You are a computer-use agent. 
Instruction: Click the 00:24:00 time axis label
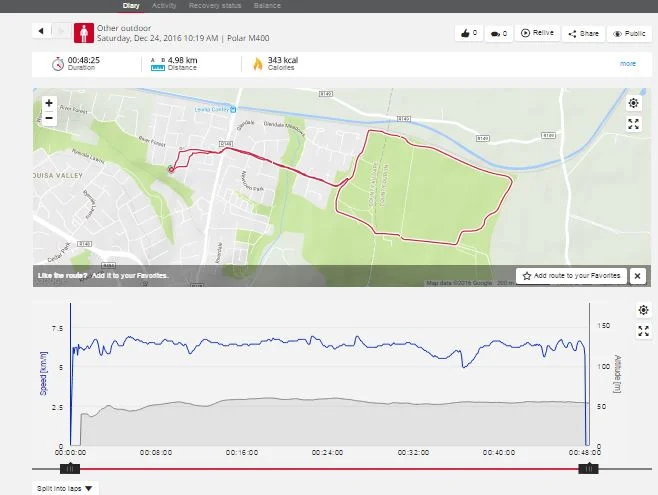point(327,453)
